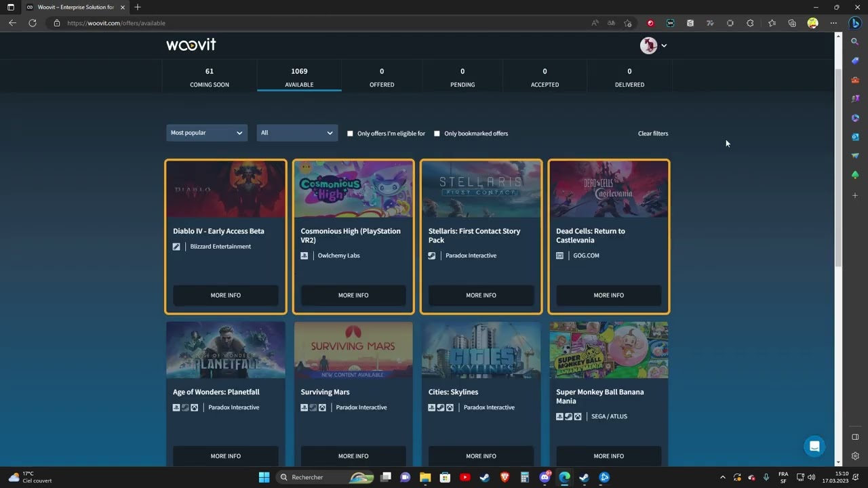Open Edge Settings and more menu
The height and width of the screenshot is (488, 868).
[833, 23]
